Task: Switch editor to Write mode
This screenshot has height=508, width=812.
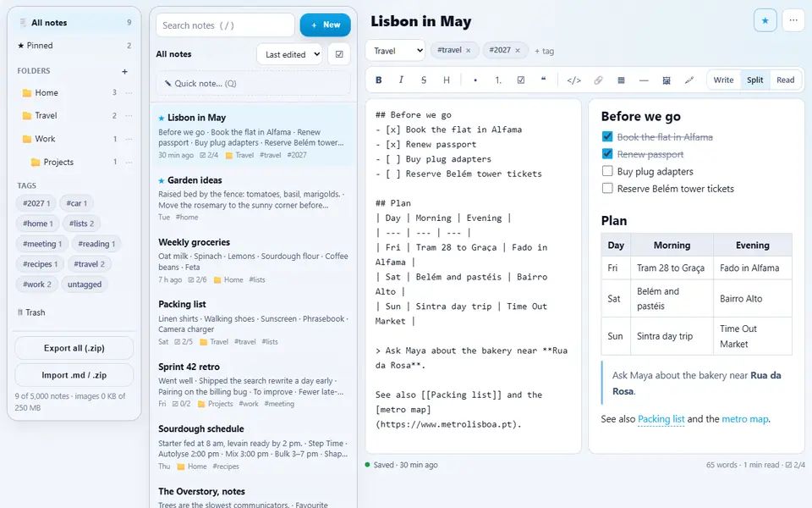Action: pyautogui.click(x=723, y=80)
